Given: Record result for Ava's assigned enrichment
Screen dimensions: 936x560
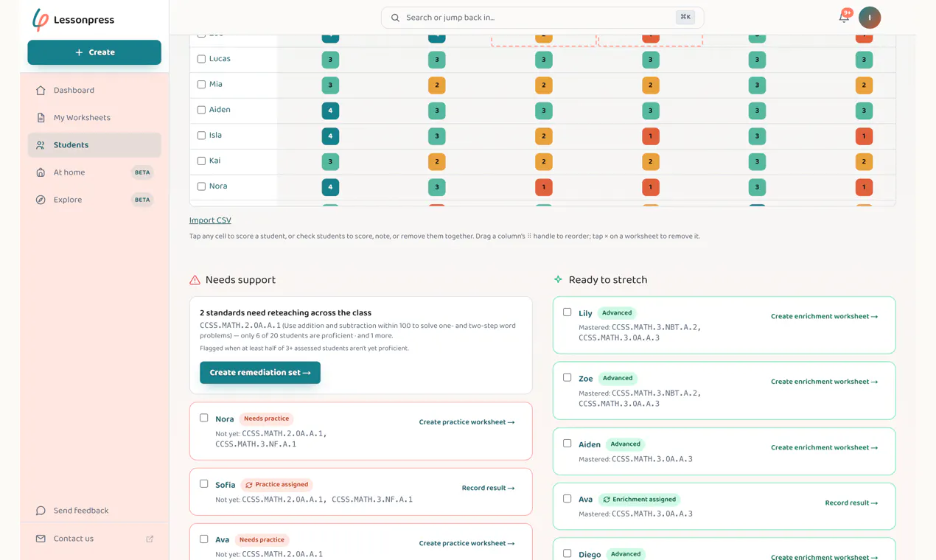Looking at the screenshot, I should [851, 503].
